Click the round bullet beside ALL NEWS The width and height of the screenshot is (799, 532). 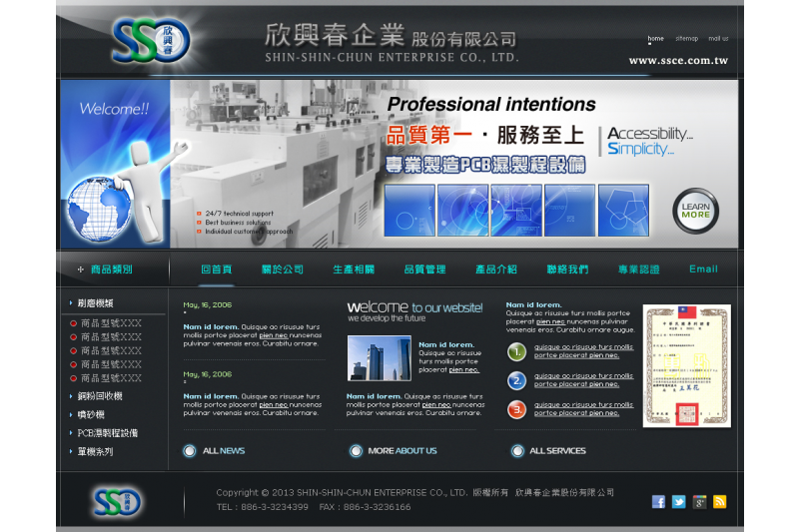[190, 451]
